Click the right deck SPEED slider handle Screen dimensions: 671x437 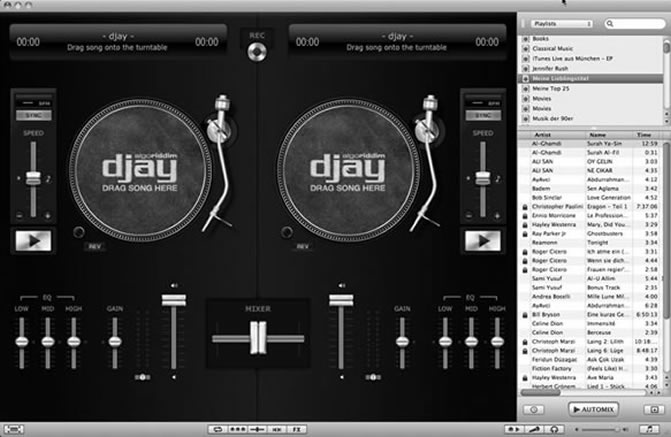coord(483,178)
